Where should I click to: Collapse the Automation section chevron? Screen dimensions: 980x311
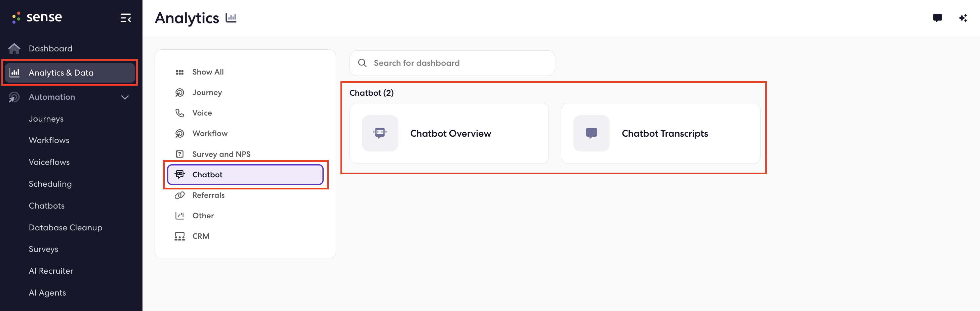click(125, 97)
